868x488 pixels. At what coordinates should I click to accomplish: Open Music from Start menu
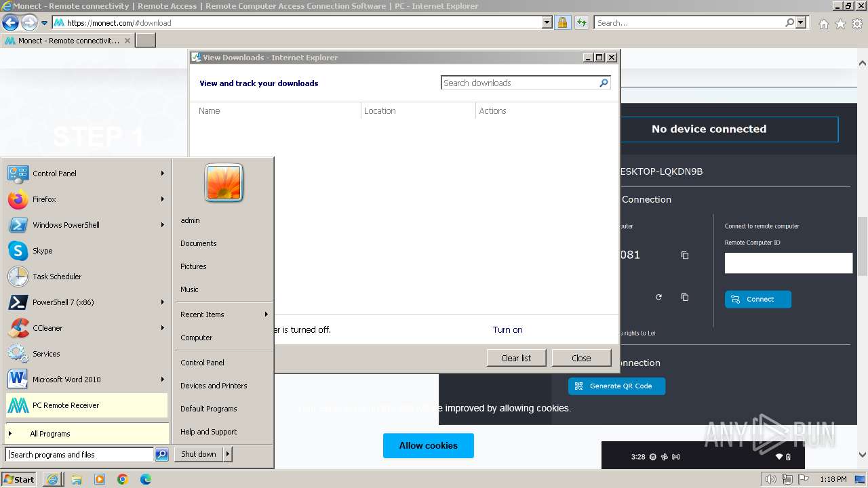pyautogui.click(x=189, y=289)
